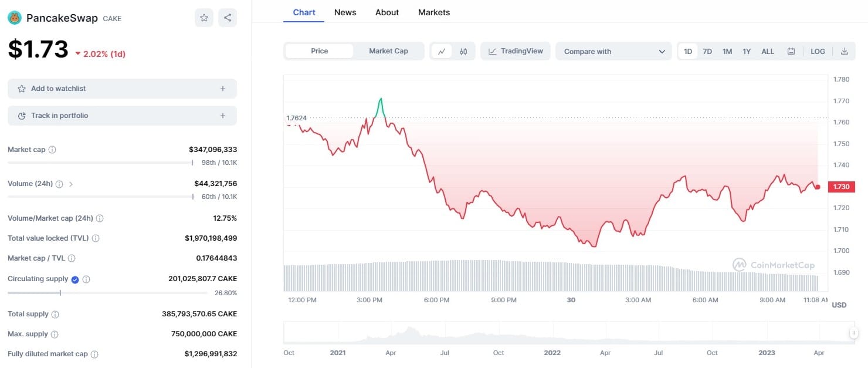Open the News tab
Screen dimensions: 868x368
[x=345, y=12]
